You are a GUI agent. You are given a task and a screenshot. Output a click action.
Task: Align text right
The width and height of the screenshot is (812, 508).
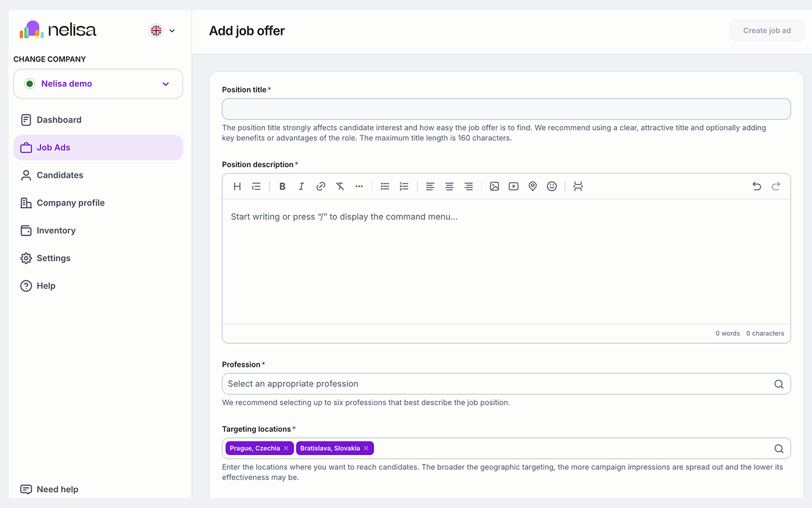pos(469,186)
